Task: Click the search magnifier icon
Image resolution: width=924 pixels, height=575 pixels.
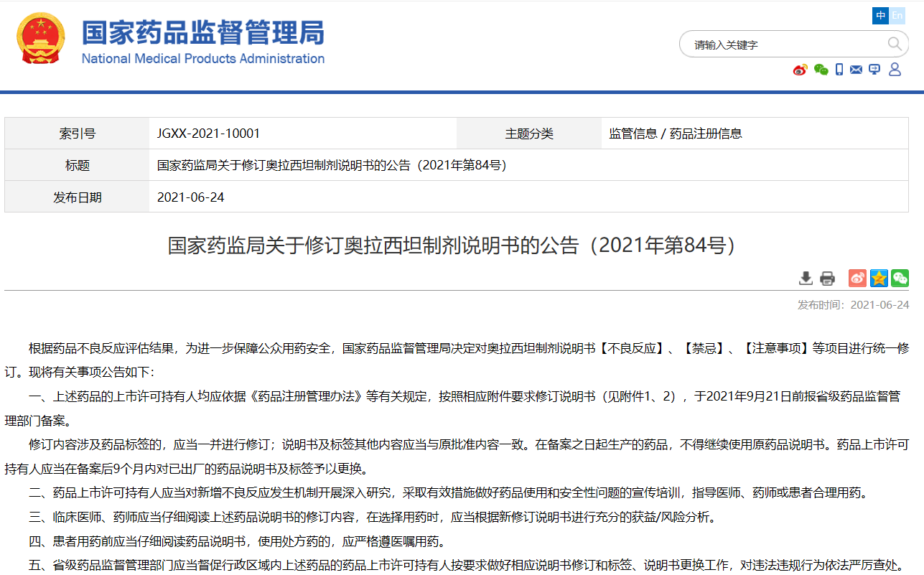Action: click(x=894, y=45)
